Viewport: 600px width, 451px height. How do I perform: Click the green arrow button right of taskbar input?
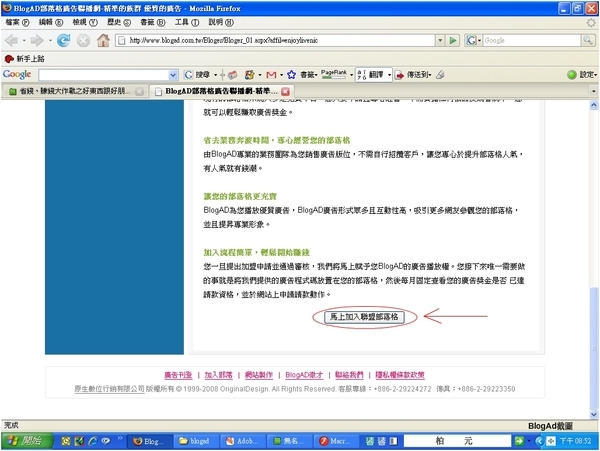click(519, 441)
